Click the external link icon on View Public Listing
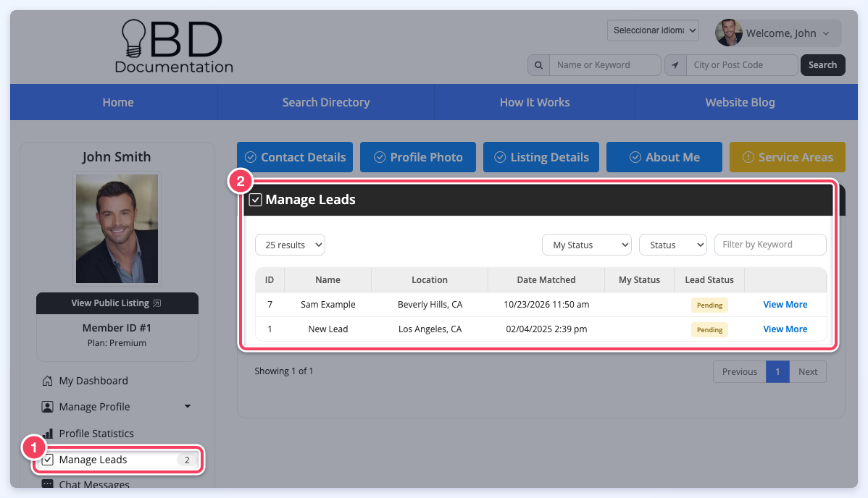The height and width of the screenshot is (498, 868). coord(157,303)
